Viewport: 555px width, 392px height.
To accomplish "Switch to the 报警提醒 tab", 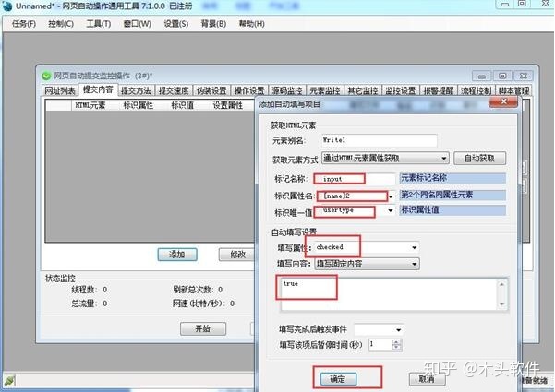I will click(x=439, y=90).
